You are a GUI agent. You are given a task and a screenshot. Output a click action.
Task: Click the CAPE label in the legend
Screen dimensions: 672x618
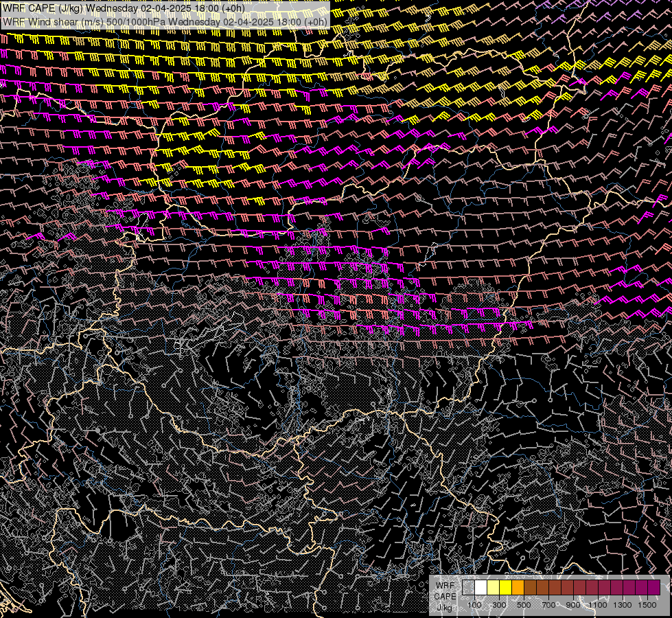445,596
